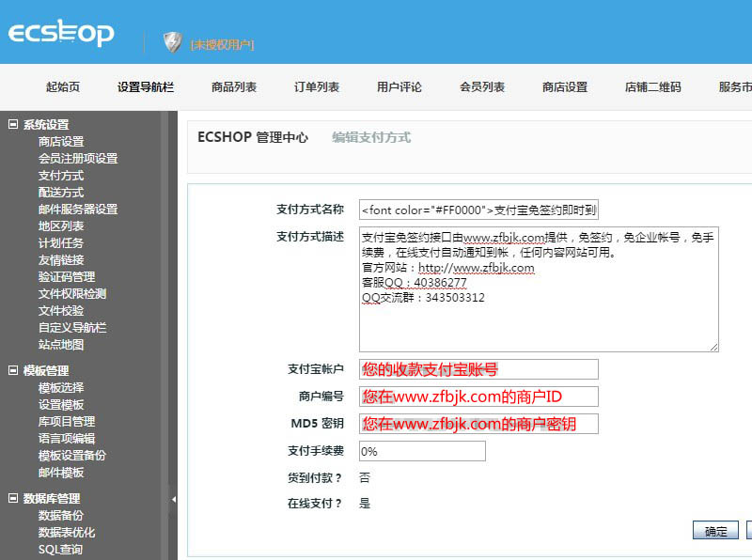The width and height of the screenshot is (752, 560).
Task: Open 语言项编辑 in the sidebar
Action: coord(67,438)
